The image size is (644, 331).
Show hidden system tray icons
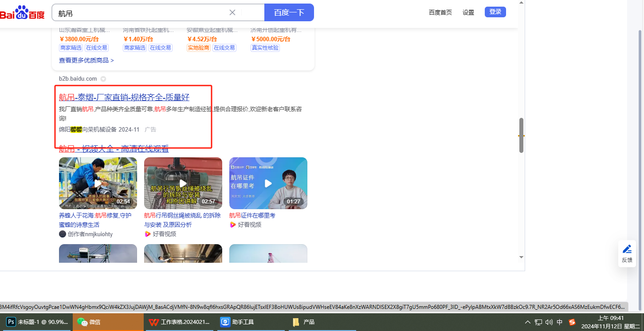[x=527, y=322]
